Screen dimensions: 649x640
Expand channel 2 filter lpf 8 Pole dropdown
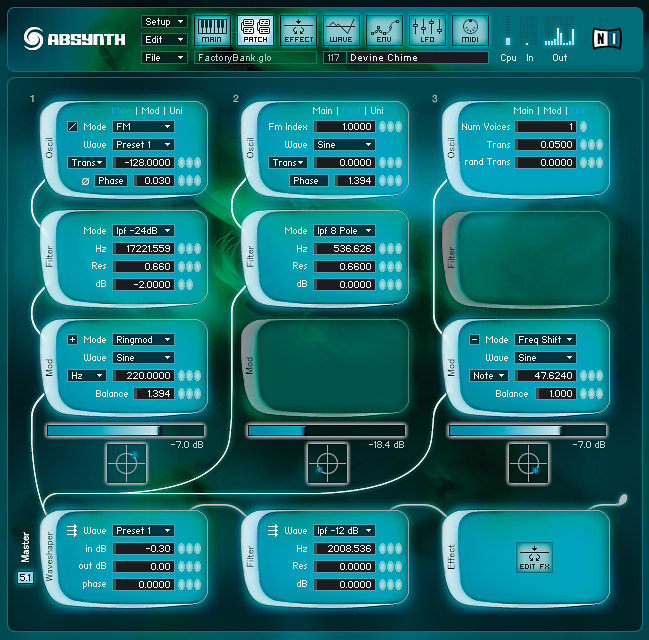pyautogui.click(x=344, y=231)
